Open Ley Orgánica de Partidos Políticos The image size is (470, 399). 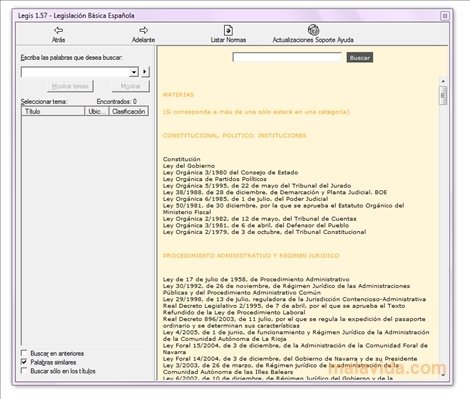click(215, 179)
